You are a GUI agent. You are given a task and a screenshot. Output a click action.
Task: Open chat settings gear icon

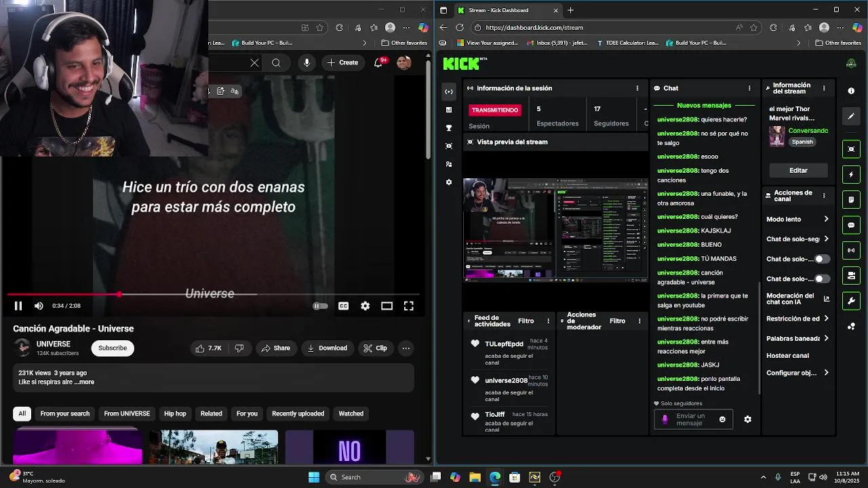[747, 419]
